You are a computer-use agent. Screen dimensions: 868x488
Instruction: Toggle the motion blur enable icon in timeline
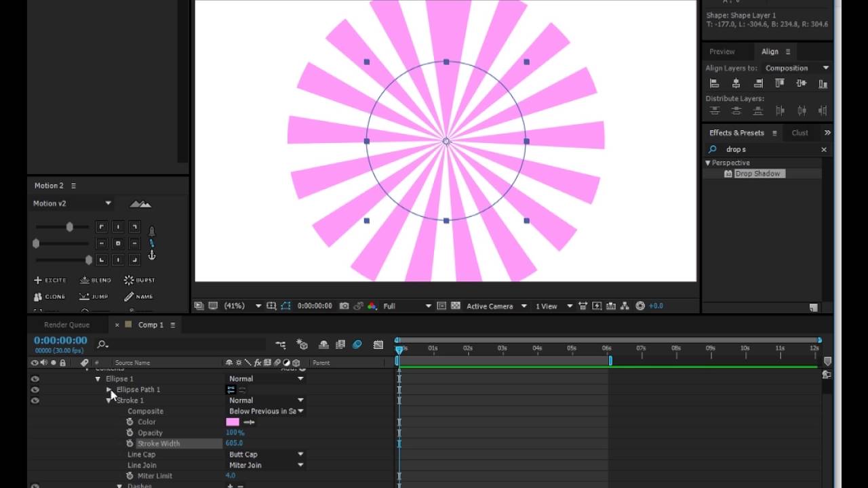tap(357, 345)
